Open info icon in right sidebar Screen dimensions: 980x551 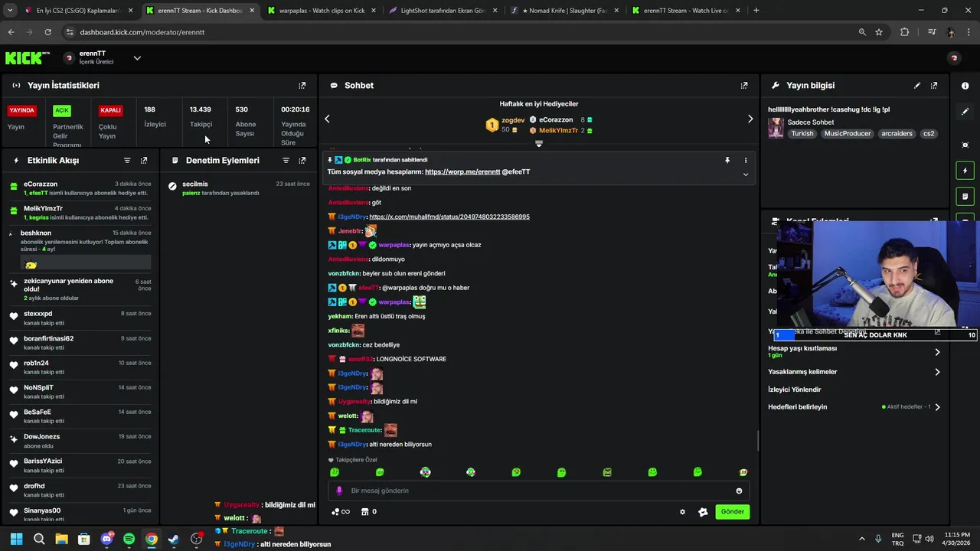pyautogui.click(x=965, y=86)
